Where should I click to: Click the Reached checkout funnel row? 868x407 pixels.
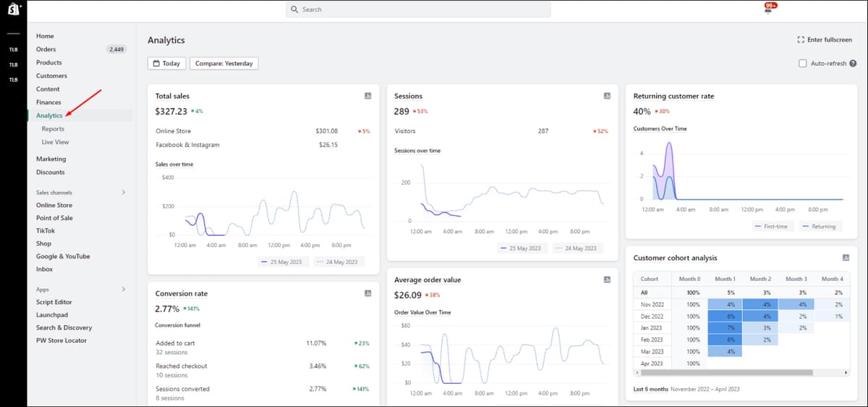coord(263,370)
